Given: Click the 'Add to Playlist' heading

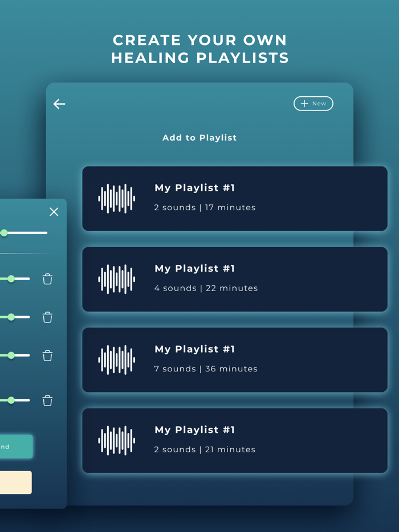Looking at the screenshot, I should (199, 138).
